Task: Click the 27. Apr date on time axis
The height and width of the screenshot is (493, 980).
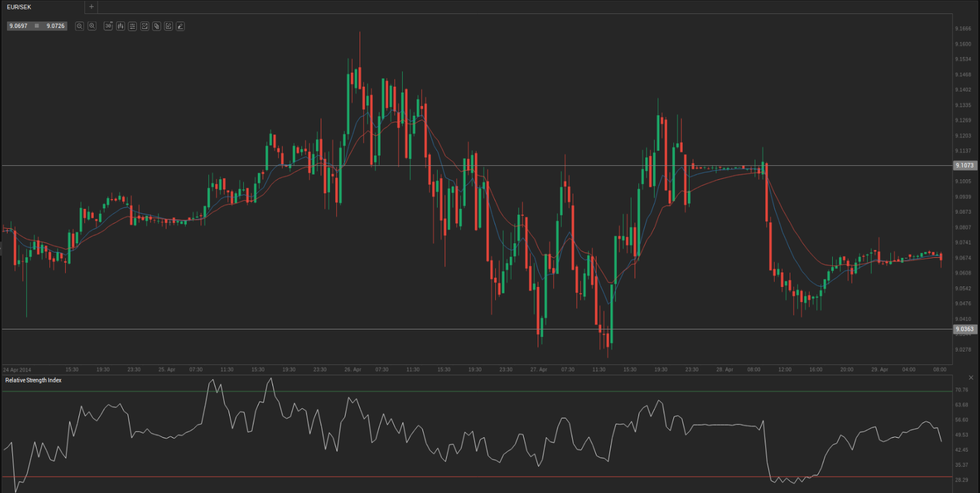Action: tap(538, 370)
